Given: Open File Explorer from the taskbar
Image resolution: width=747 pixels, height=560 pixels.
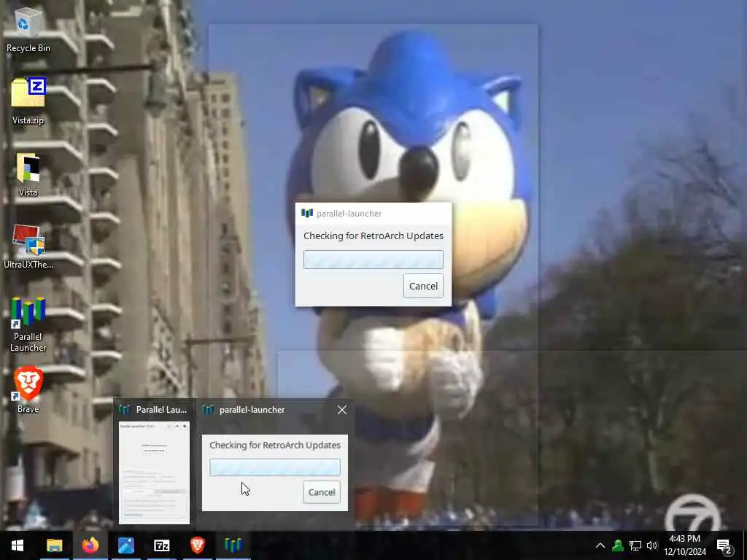Looking at the screenshot, I should click(x=54, y=545).
